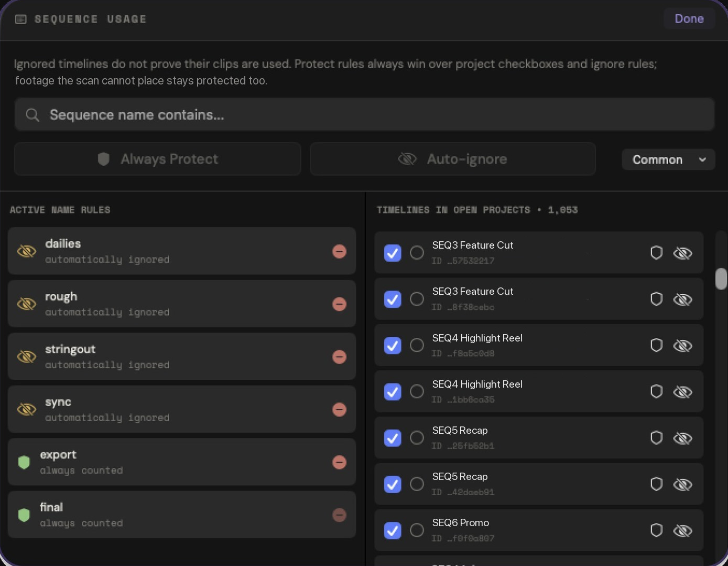Select radio for SEQ4 Highlight Reel ID f8a5c0d8
The width and height of the screenshot is (728, 566).
click(x=417, y=345)
